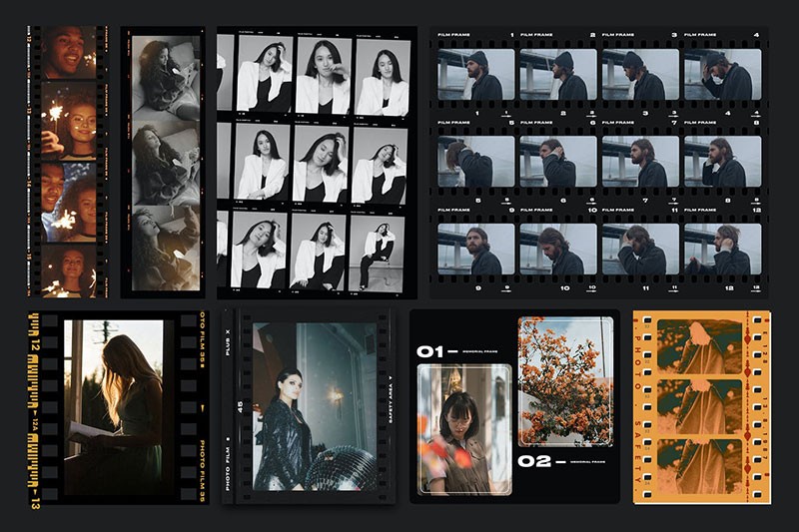Click the "PLUS X" film border label

click(x=228, y=343)
